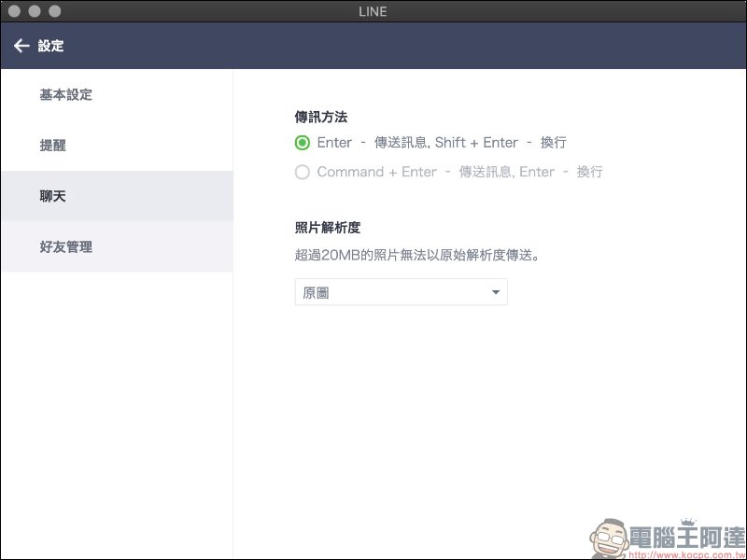
Task: Open the 原圖 photo resolution dropdown
Action: pos(402,292)
